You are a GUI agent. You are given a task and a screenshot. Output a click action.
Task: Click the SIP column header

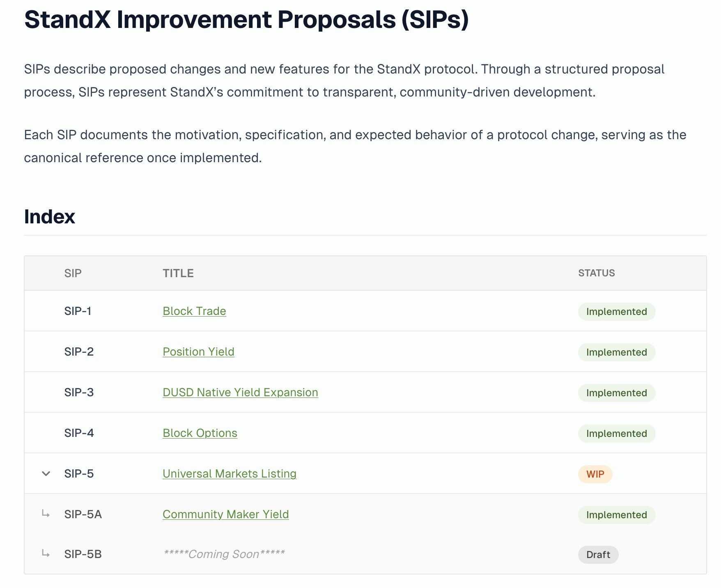(73, 273)
